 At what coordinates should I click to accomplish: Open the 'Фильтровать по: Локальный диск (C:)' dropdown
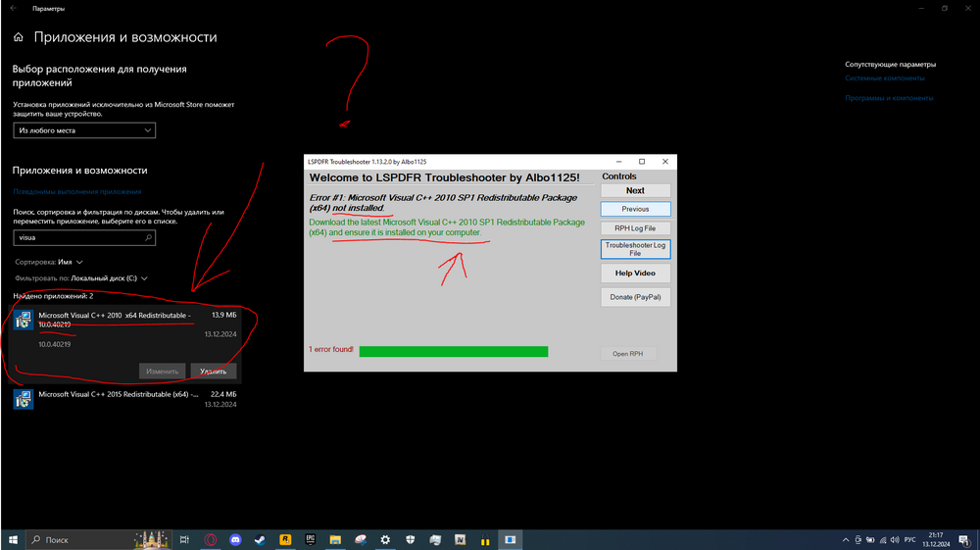click(81, 278)
